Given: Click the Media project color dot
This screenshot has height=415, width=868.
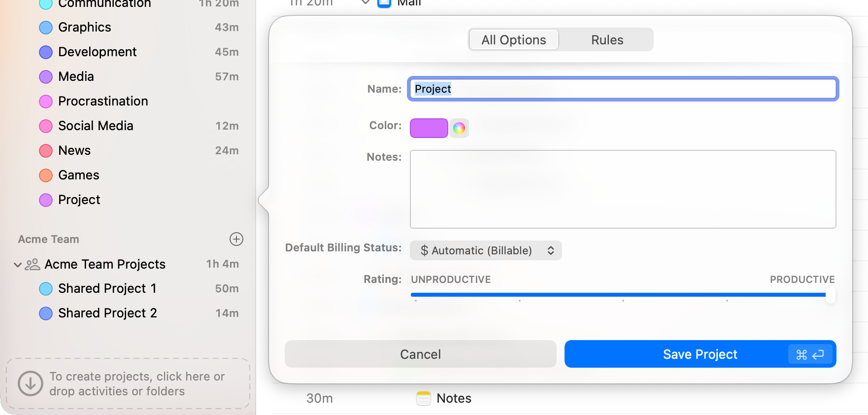Looking at the screenshot, I should [x=46, y=77].
